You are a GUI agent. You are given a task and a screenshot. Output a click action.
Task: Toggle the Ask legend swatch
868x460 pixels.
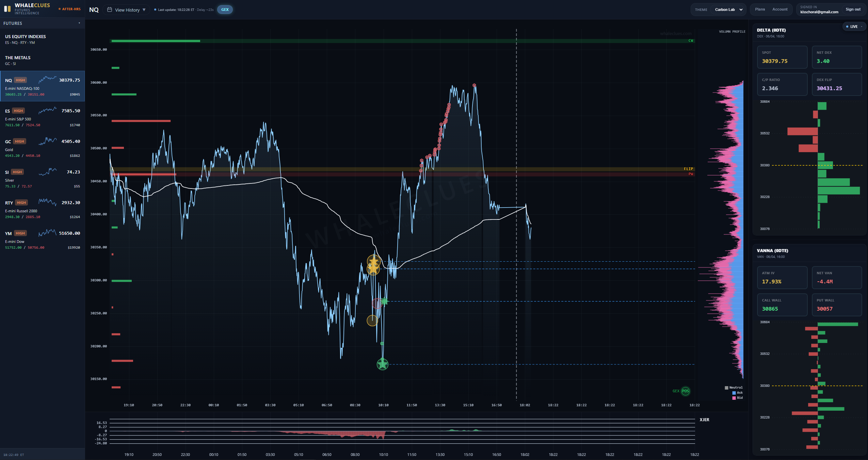(x=734, y=393)
